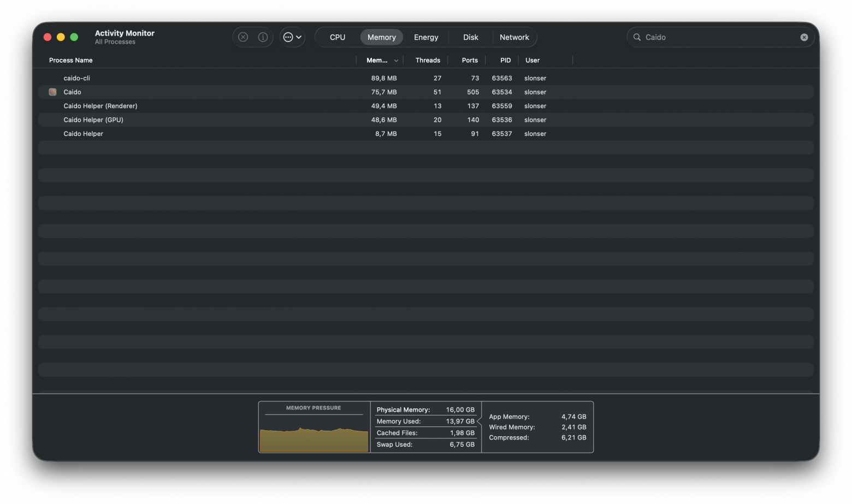This screenshot has width=852, height=504.
Task: Click the Compressed memory entry
Action: coord(537,437)
